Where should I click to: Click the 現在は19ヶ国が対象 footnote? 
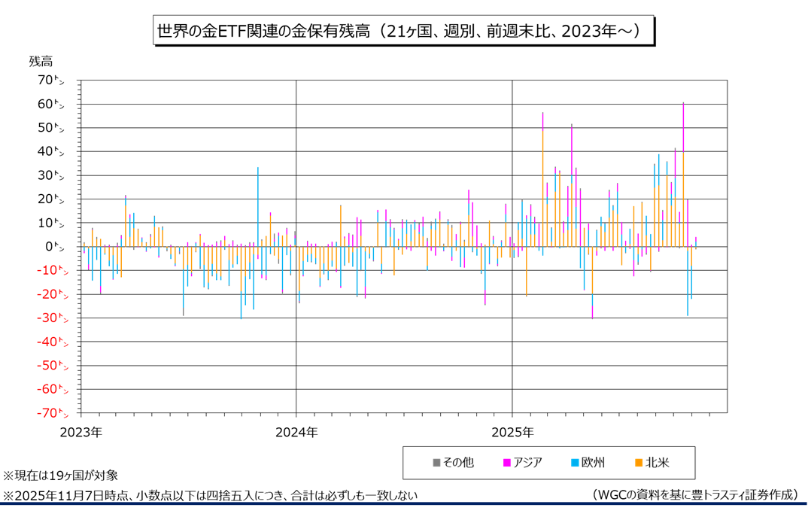tap(60, 476)
